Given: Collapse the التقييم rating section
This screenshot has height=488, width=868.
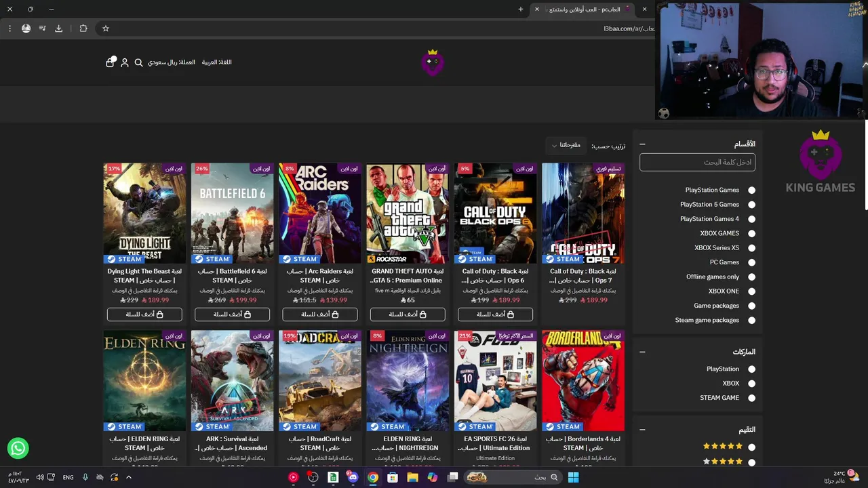Looking at the screenshot, I should click(642, 430).
